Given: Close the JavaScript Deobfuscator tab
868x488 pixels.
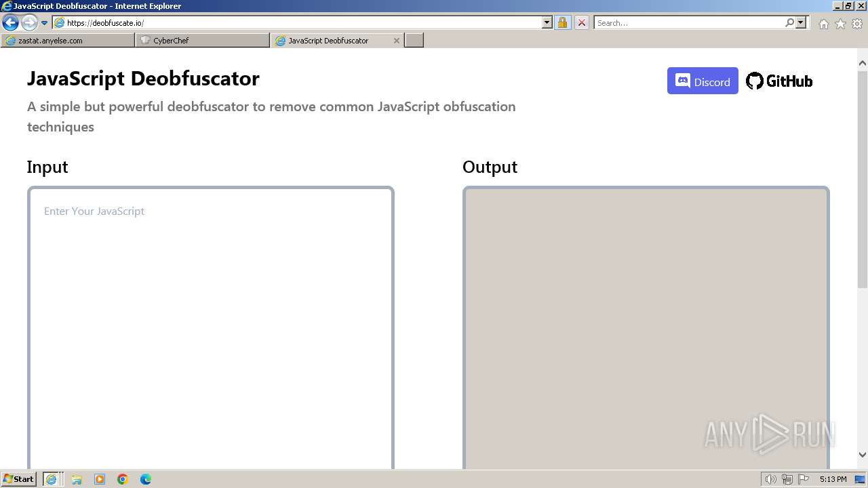Looking at the screenshot, I should tap(397, 41).
